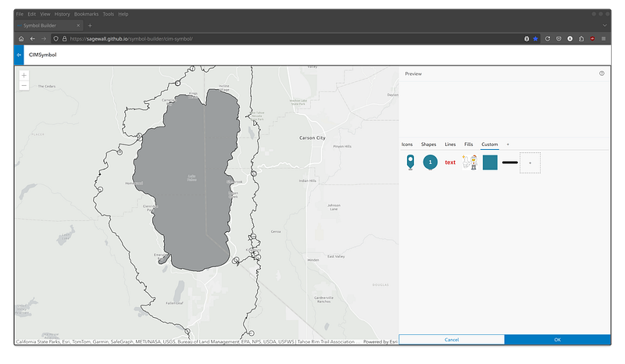The height and width of the screenshot is (364, 625).
Task: Open the Preview info icon
Action: [602, 73]
